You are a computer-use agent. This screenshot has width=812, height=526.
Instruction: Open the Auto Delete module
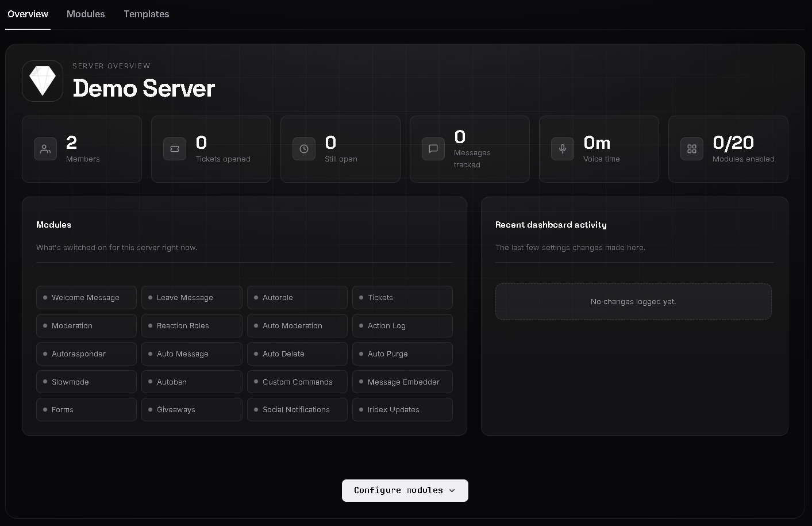pyautogui.click(x=297, y=354)
